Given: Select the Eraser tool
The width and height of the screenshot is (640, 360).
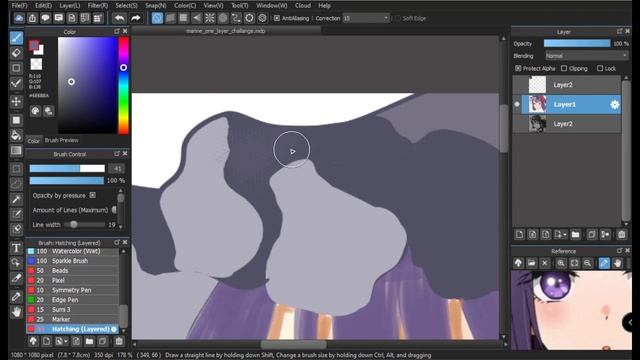Looking at the screenshot, I should pos(16,53).
